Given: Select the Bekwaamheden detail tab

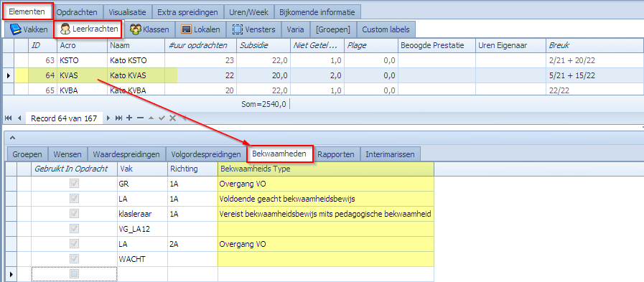Looking at the screenshot, I should [279, 154].
